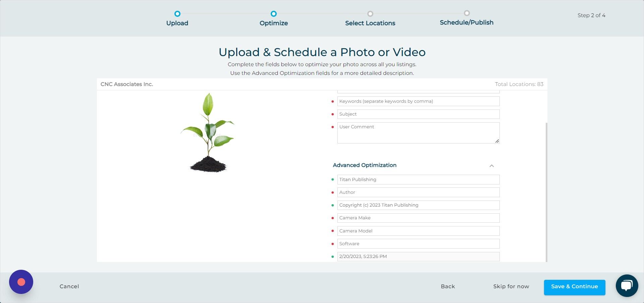Click the red dot beside Software field
Image resolution: width=644 pixels, height=303 pixels.
pos(332,244)
